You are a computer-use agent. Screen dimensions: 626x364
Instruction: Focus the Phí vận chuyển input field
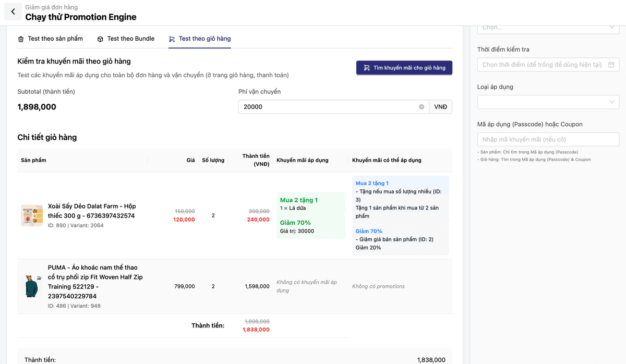pos(329,107)
